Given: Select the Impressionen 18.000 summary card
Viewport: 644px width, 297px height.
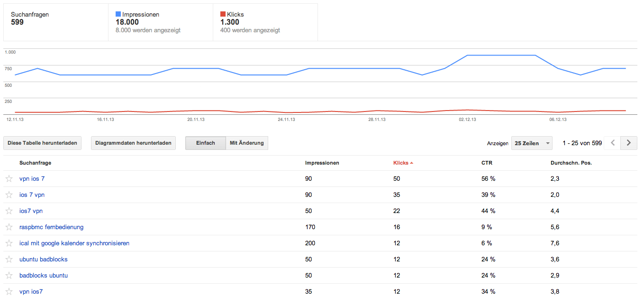Looking at the screenshot, I should pyautogui.click(x=161, y=22).
